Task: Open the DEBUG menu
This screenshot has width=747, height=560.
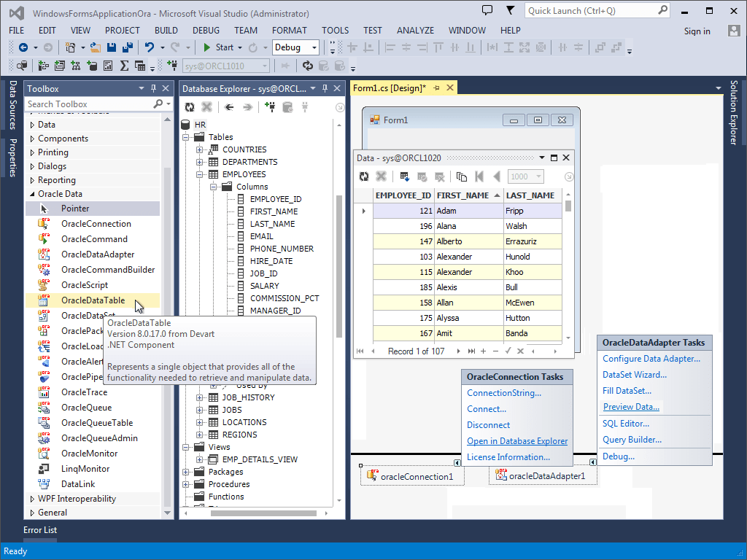Action: tap(206, 30)
